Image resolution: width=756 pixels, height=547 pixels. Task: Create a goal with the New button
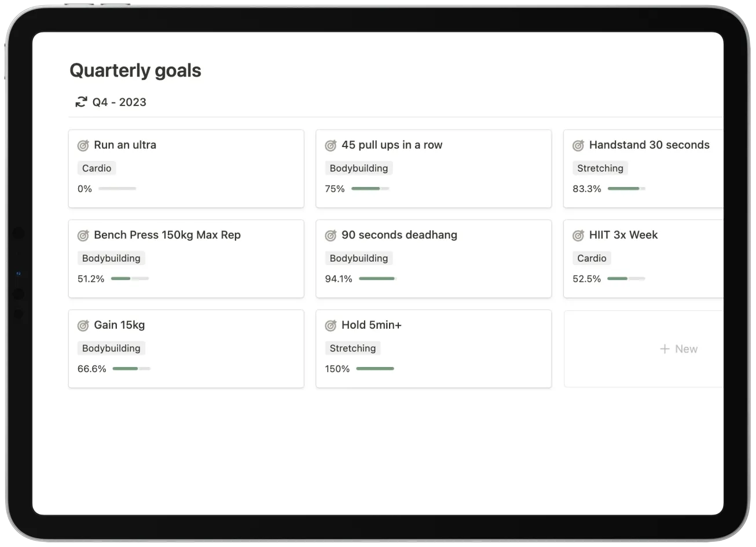tap(678, 348)
